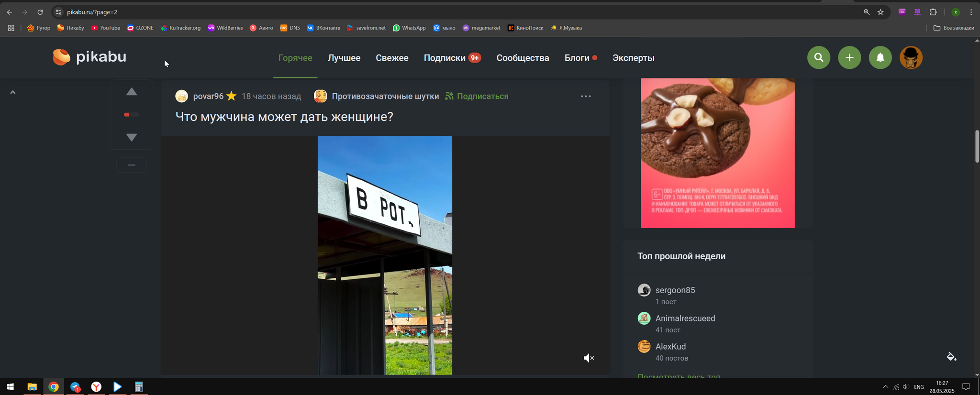This screenshot has height=395, width=980.
Task: Switch to the Лучшее tab
Action: point(344,58)
